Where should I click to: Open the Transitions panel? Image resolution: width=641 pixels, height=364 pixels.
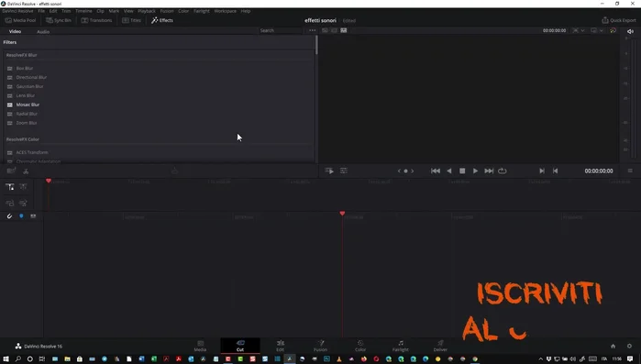(96, 20)
